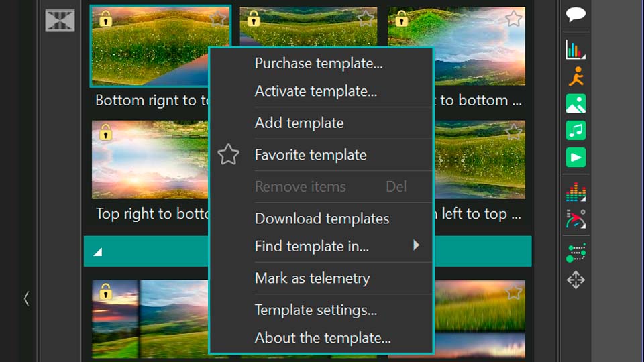Choose Purchase template... from context menu
This screenshot has width=644, height=362.
(x=319, y=64)
